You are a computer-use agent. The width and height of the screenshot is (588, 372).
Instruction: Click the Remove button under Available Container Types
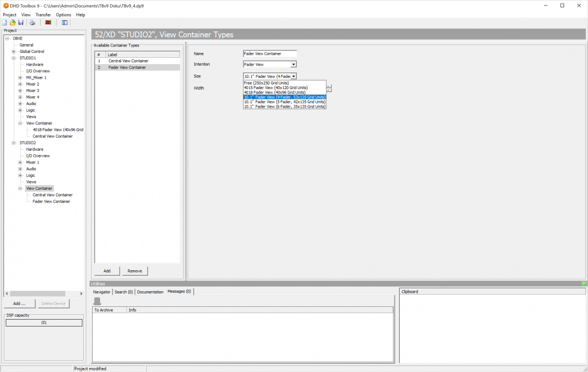click(x=135, y=271)
